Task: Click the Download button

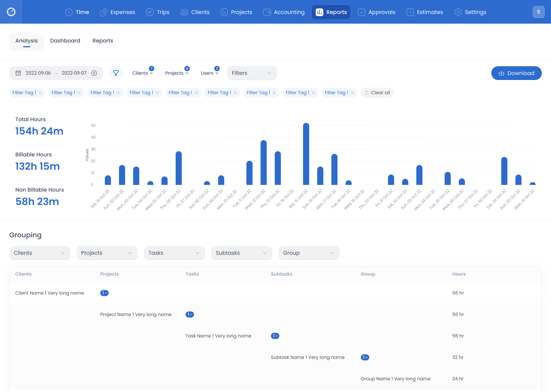Action: pyautogui.click(x=516, y=73)
